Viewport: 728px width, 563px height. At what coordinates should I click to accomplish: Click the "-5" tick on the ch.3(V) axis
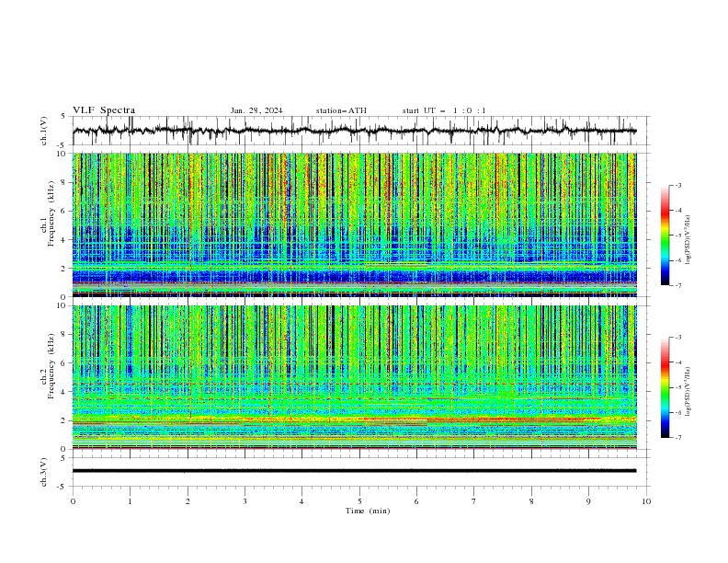point(63,487)
